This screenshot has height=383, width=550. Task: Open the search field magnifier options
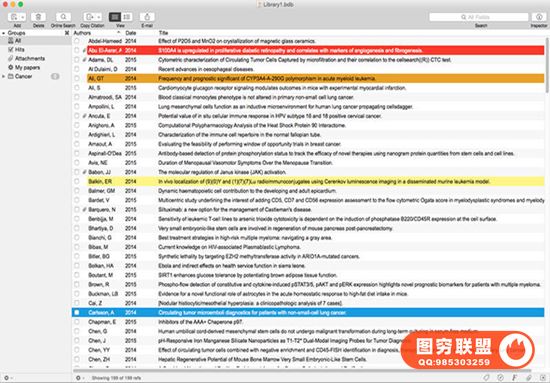[463, 17]
